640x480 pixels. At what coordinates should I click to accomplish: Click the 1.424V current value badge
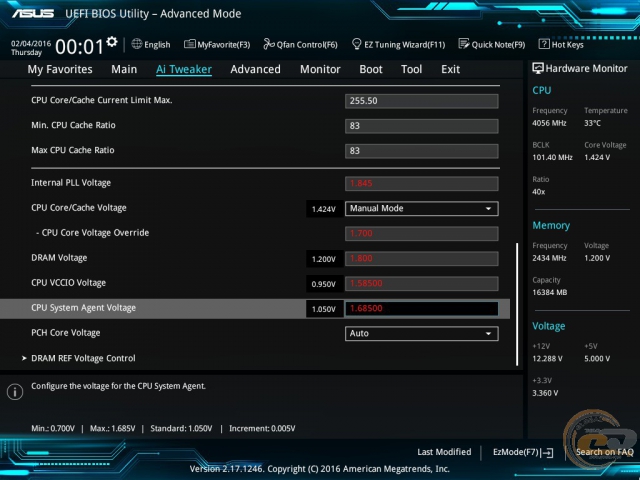coord(324,209)
